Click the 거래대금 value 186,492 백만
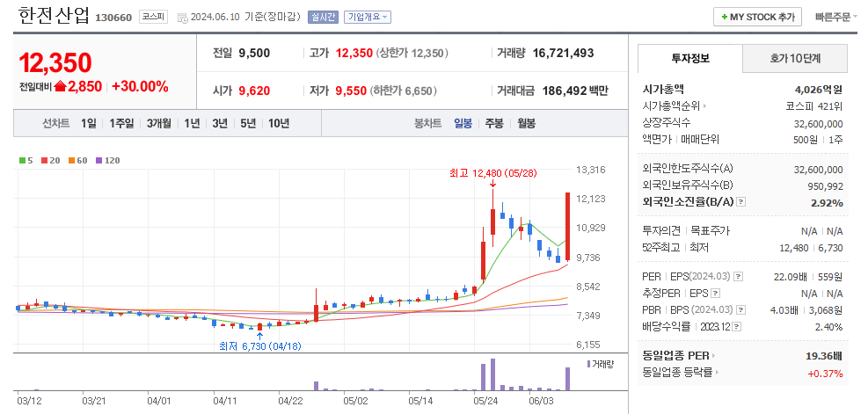 point(575,91)
